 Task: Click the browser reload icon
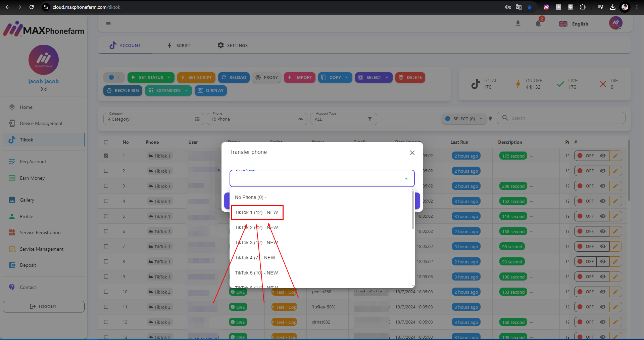click(x=32, y=7)
